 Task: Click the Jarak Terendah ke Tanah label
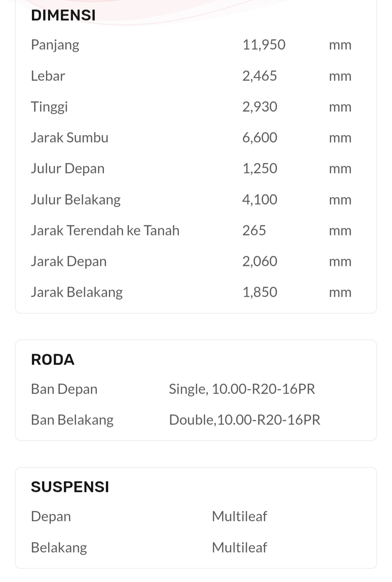click(105, 230)
